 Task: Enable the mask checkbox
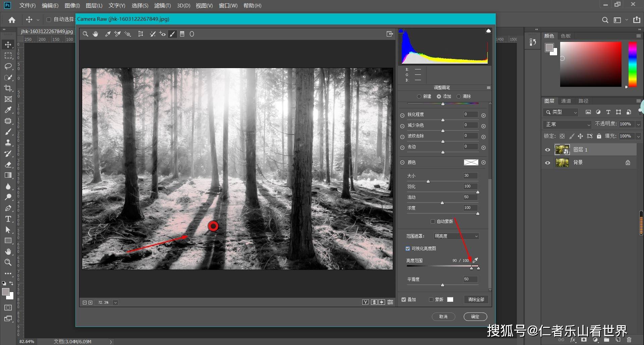(431, 299)
